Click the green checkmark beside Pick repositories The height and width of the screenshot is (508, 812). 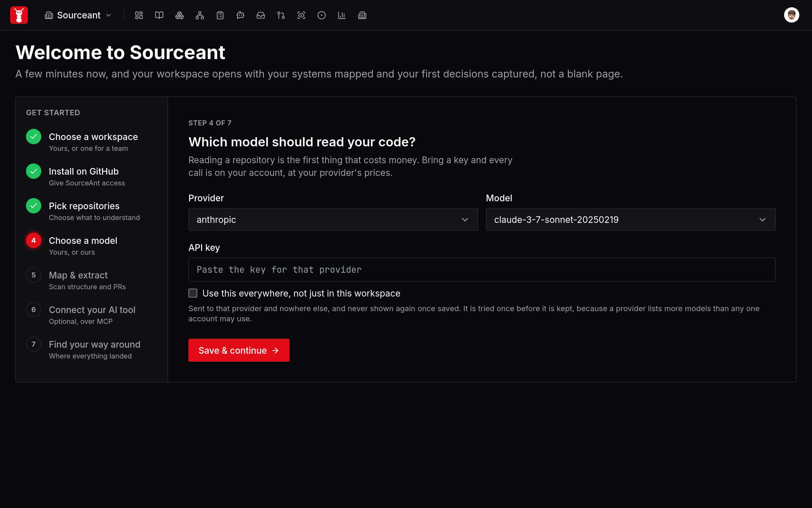click(x=34, y=206)
